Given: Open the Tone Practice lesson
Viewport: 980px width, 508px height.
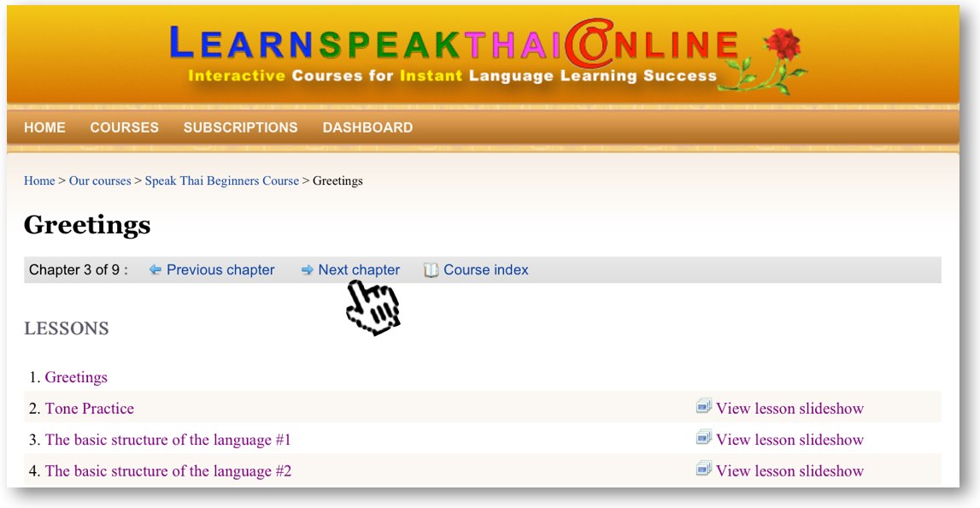Looking at the screenshot, I should (90, 409).
